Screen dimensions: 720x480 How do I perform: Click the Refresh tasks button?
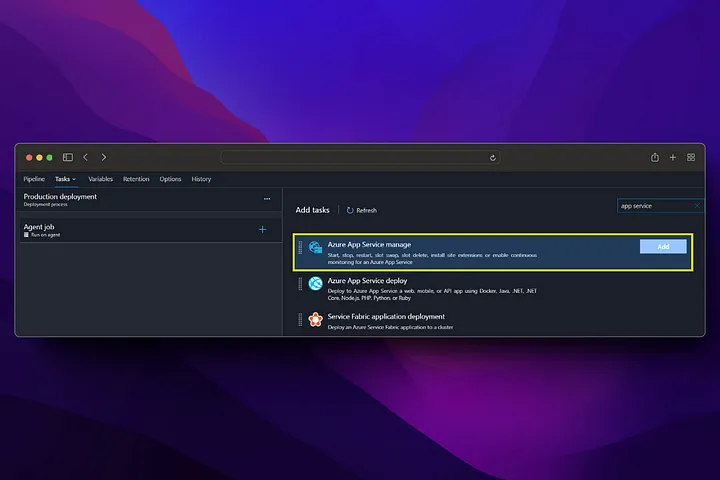point(361,210)
